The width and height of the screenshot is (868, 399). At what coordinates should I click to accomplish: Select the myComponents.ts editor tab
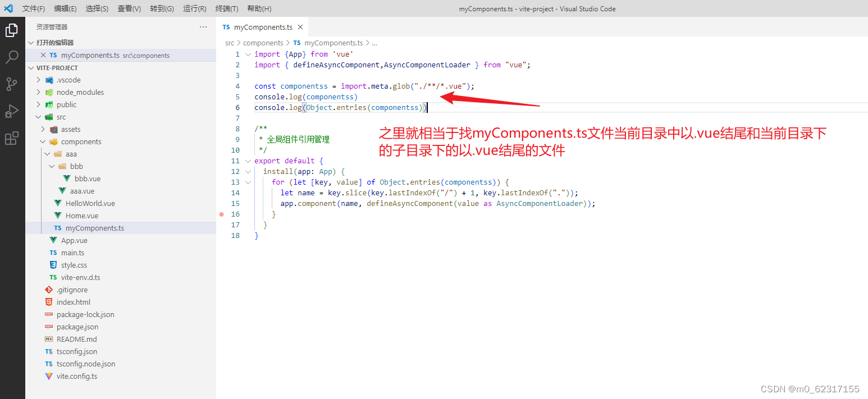pos(263,27)
